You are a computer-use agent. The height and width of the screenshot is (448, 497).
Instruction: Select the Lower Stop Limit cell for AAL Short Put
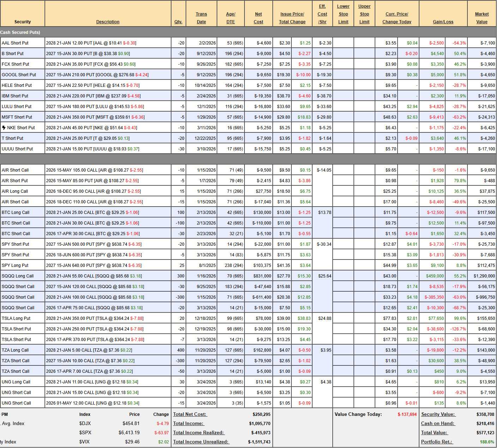pyautogui.click(x=343, y=43)
